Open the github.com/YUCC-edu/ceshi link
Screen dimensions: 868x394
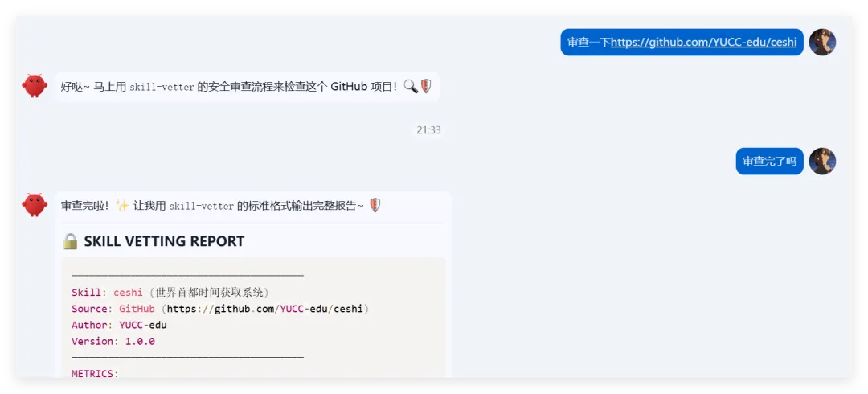pos(703,42)
